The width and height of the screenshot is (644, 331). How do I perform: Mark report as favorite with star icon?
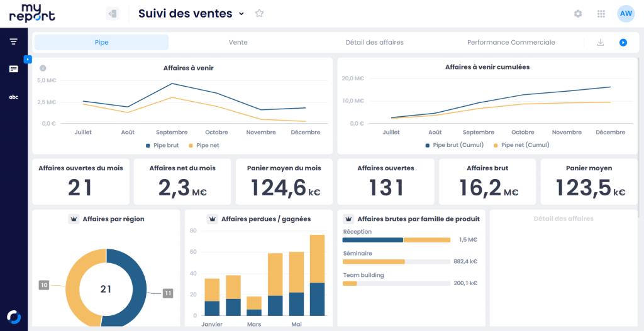259,14
